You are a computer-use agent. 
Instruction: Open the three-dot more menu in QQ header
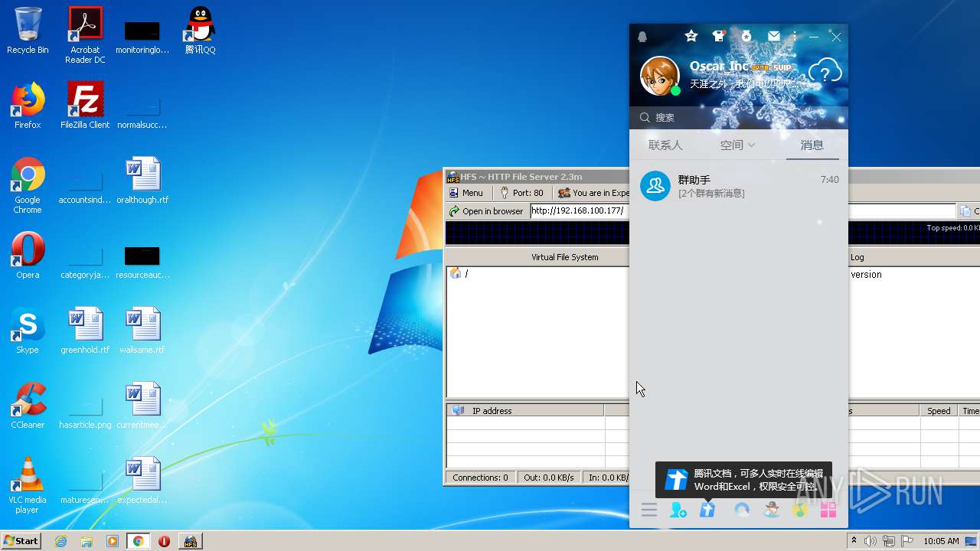coord(795,36)
